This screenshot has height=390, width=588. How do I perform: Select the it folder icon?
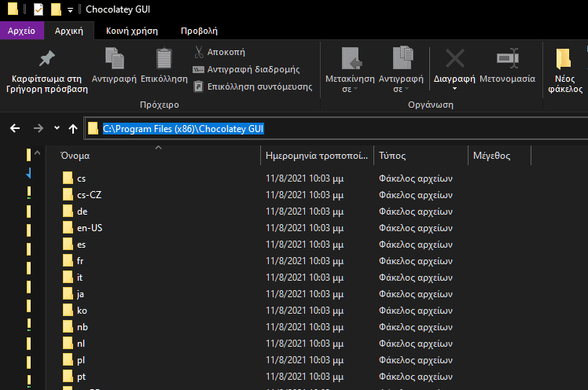pyautogui.click(x=68, y=277)
